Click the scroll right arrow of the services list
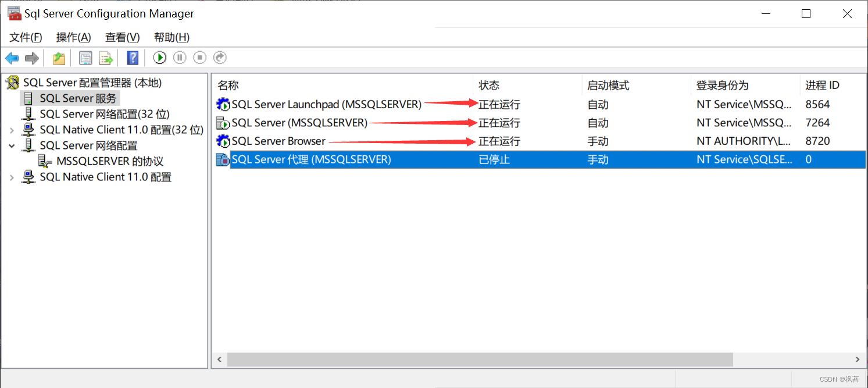 click(858, 360)
